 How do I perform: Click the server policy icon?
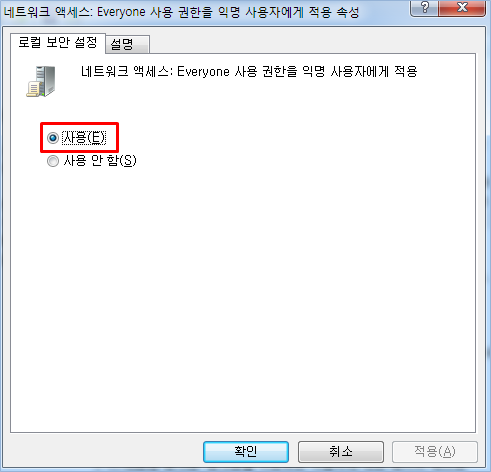[41, 81]
